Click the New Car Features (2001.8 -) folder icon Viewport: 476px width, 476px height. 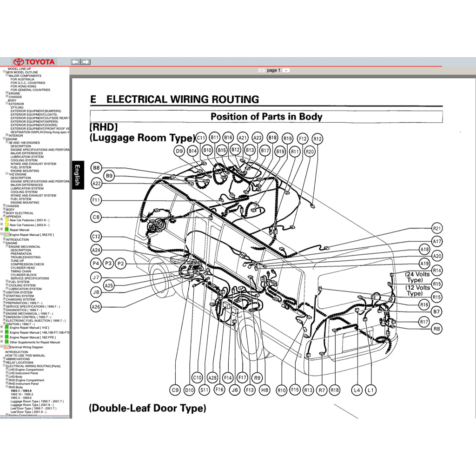tap(7, 219)
